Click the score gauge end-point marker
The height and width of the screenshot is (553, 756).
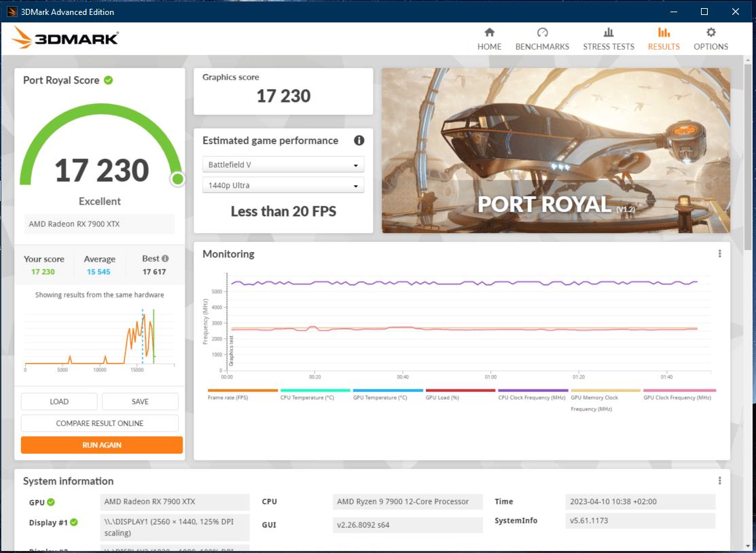coord(177,179)
